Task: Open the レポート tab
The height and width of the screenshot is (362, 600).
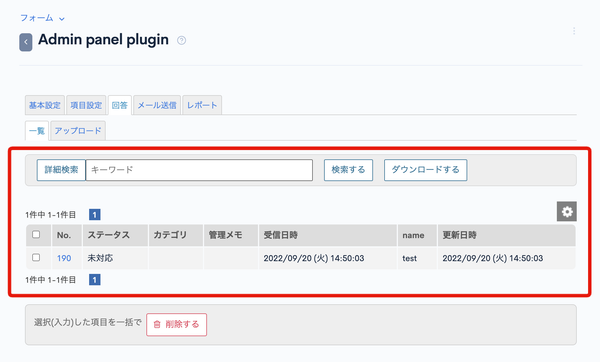Action: [x=202, y=105]
